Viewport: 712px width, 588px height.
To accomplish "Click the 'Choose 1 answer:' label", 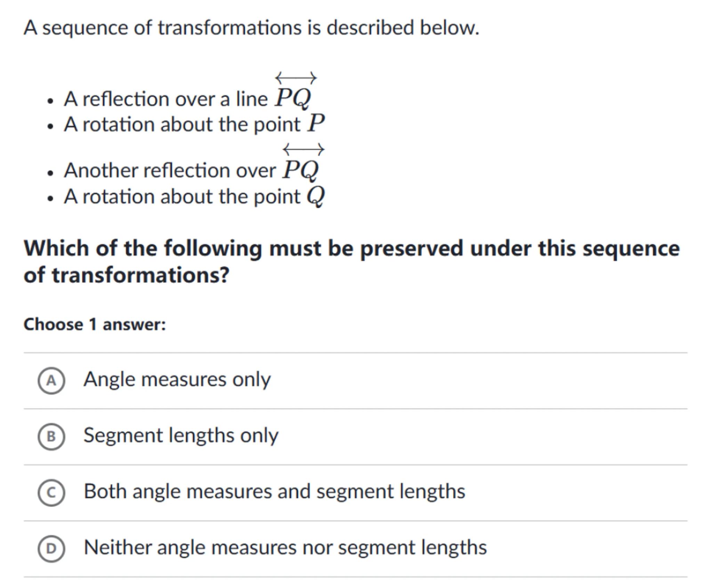I will (x=95, y=325).
